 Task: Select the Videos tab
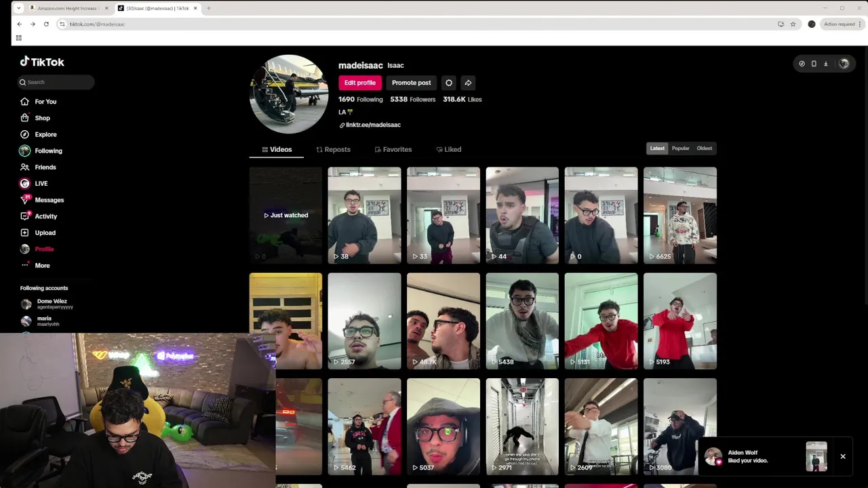pyautogui.click(x=277, y=150)
